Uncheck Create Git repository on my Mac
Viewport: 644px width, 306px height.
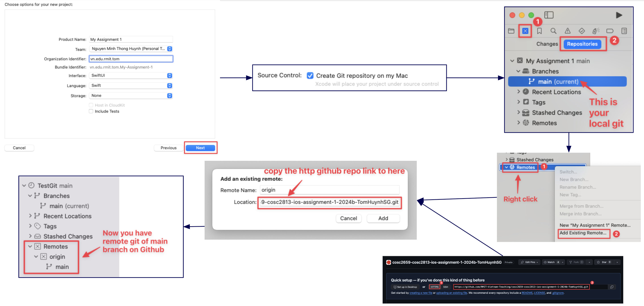click(x=310, y=76)
